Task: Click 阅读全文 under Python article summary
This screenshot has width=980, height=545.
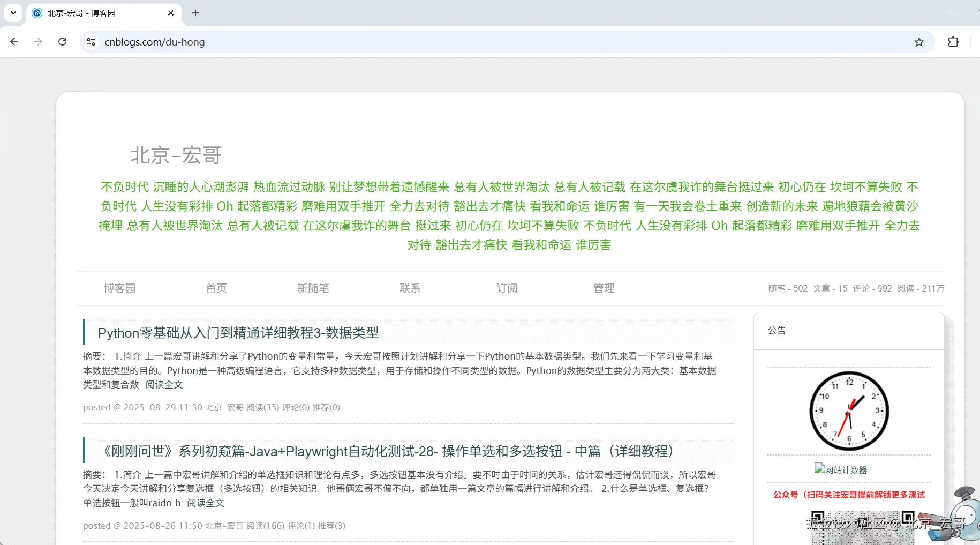Action: point(164,385)
